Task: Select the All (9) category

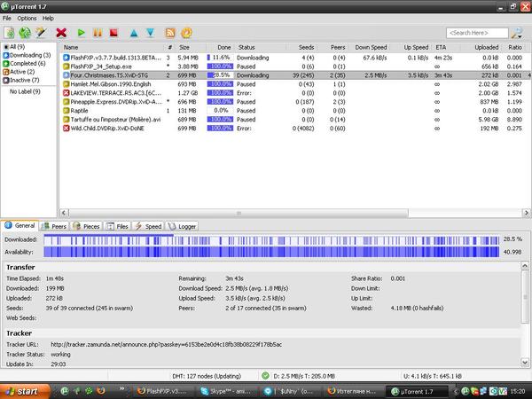Action: pos(14,46)
